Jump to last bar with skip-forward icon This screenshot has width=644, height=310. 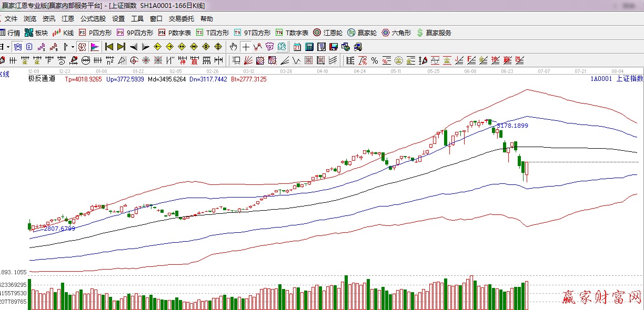coord(121,47)
